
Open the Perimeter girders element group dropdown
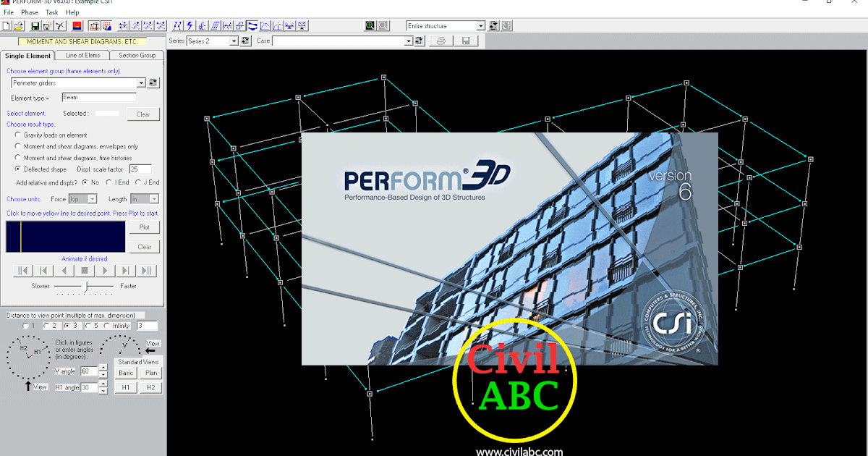[x=142, y=83]
